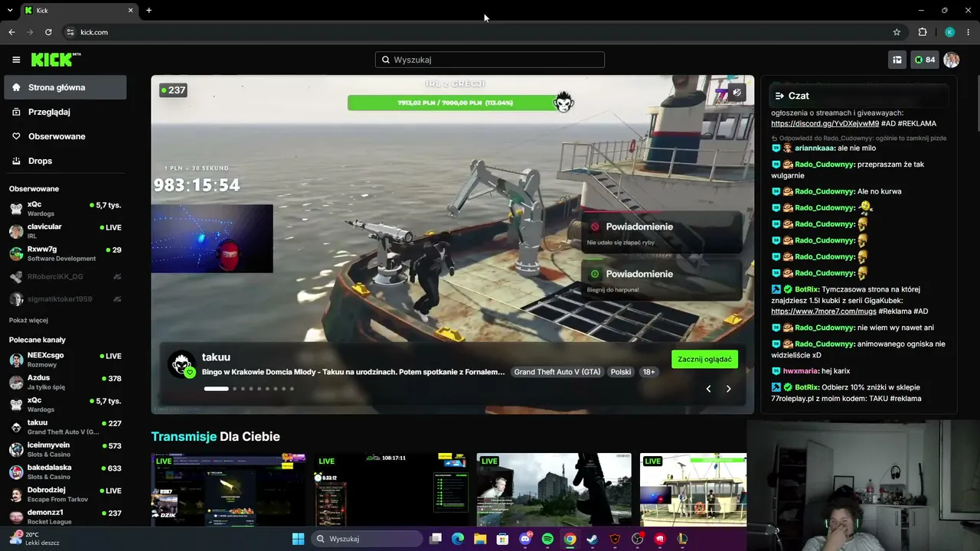Select the Polski language tag
The image size is (980, 551).
(x=621, y=372)
